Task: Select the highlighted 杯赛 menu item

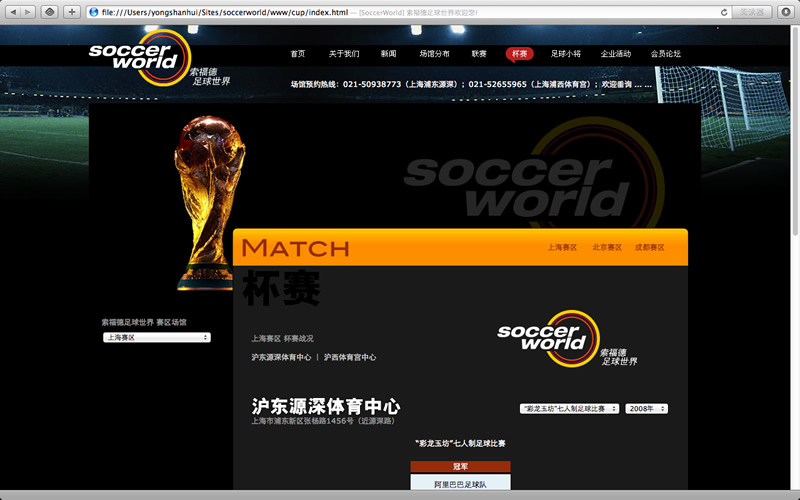Action: (x=519, y=54)
